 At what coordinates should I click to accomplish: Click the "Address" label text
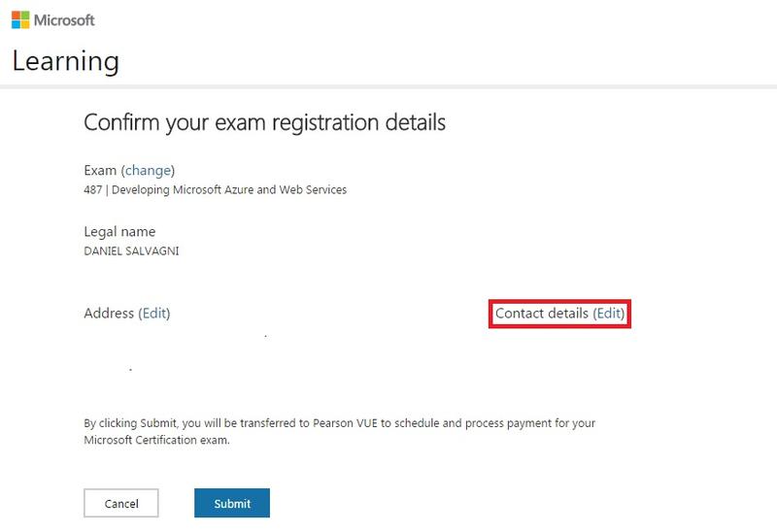109,314
